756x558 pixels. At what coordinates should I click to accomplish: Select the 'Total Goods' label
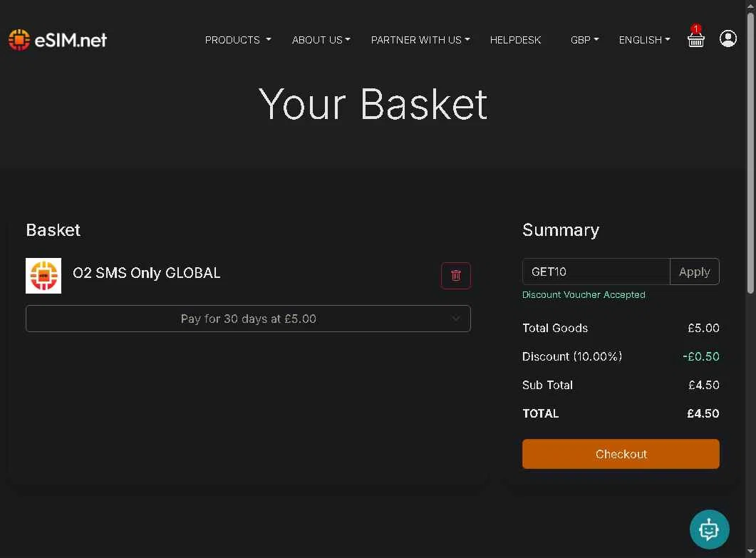click(x=555, y=328)
